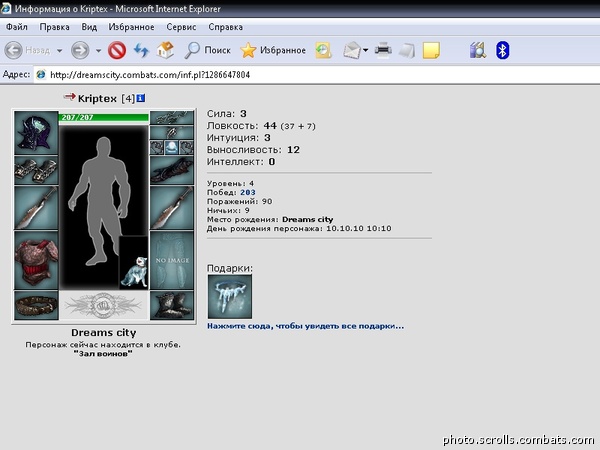
Task: Click the Ловкость: 44 stat line
Action: coord(261,126)
